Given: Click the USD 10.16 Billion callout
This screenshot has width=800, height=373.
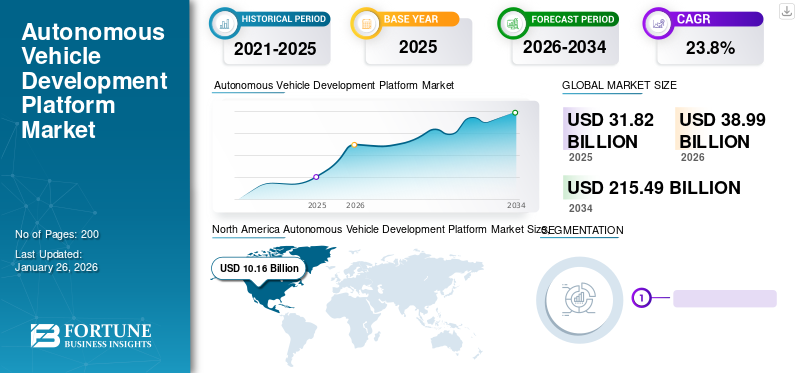Looking at the screenshot, I should [259, 268].
